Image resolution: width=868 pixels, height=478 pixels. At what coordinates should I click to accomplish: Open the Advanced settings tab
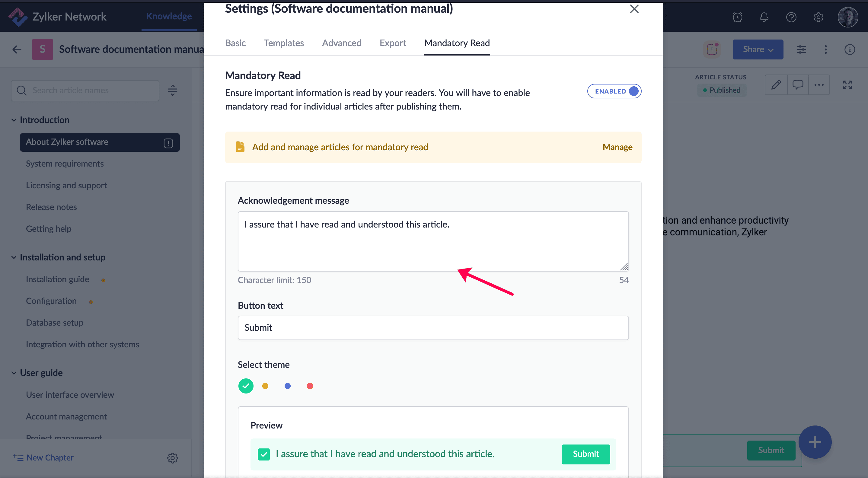pos(341,43)
